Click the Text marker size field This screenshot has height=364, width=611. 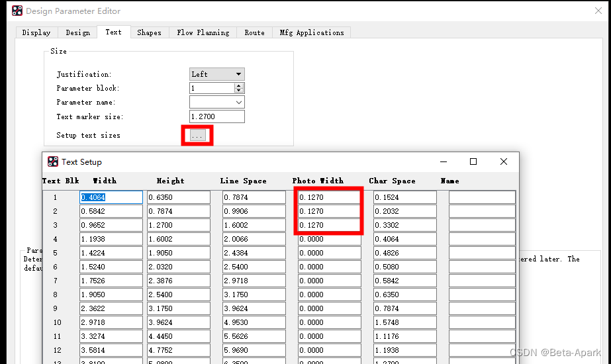pyautogui.click(x=216, y=116)
